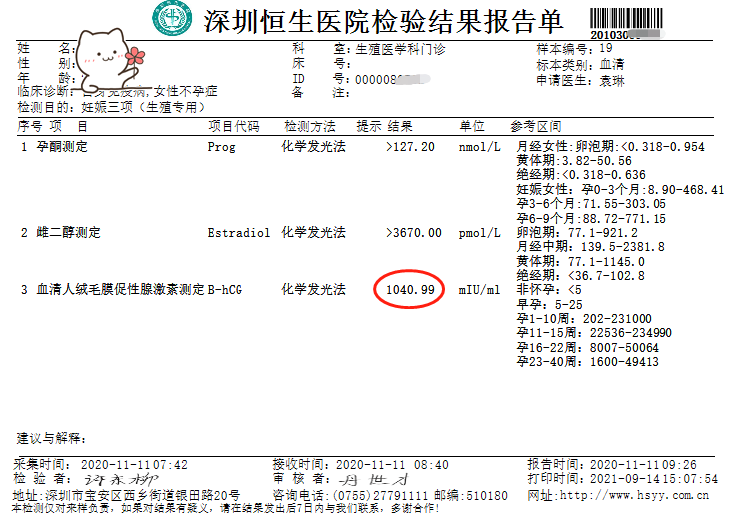
Task: Click the reference range 早孕: 5-25
Action: [549, 305]
